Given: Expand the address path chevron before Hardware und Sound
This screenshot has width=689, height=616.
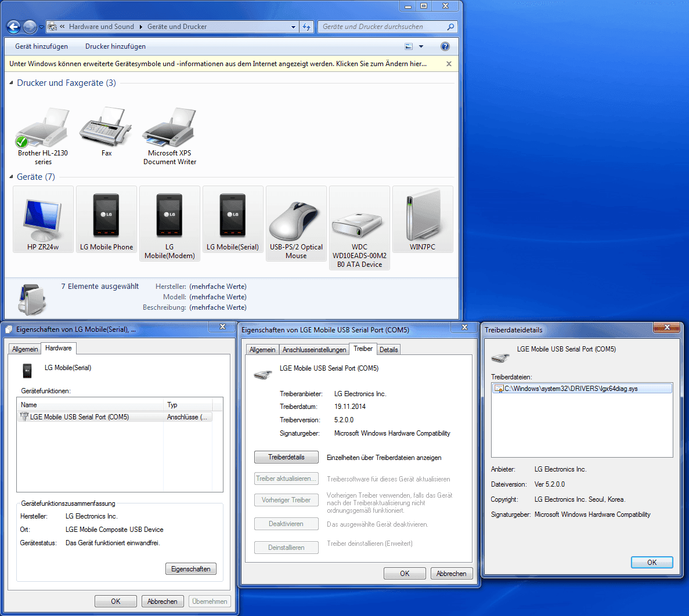Looking at the screenshot, I should point(62,26).
